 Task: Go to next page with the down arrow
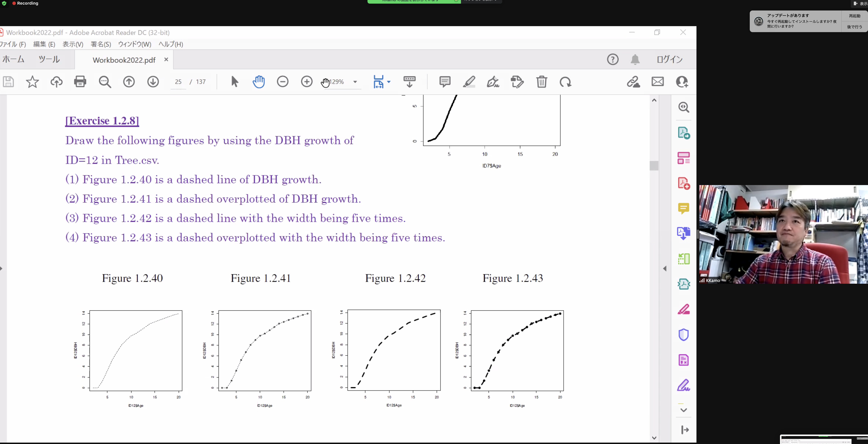point(153,82)
